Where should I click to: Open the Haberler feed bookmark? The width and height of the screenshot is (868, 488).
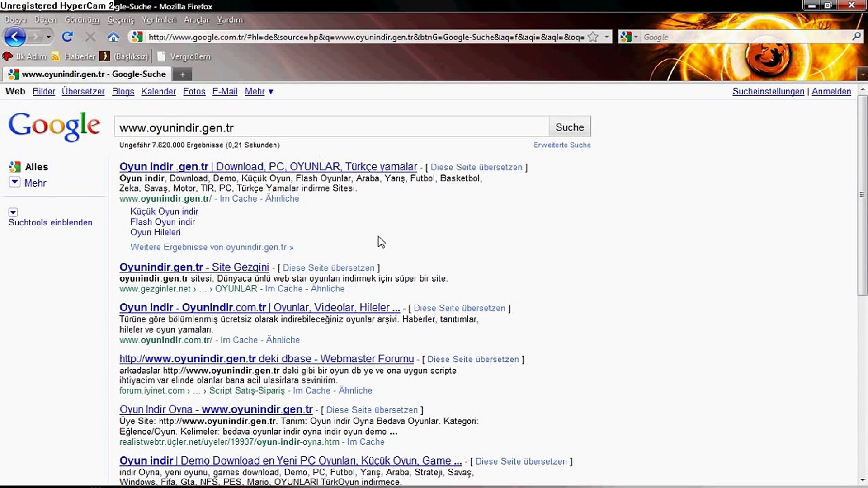point(74,56)
